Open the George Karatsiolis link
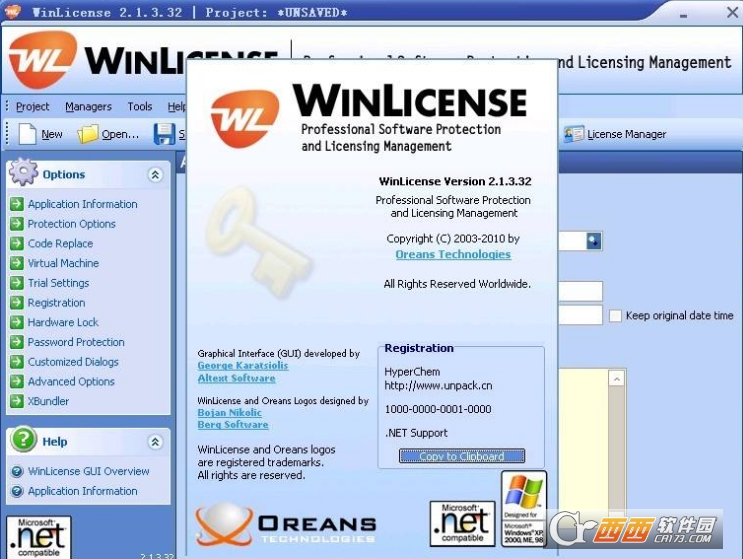 [x=243, y=365]
